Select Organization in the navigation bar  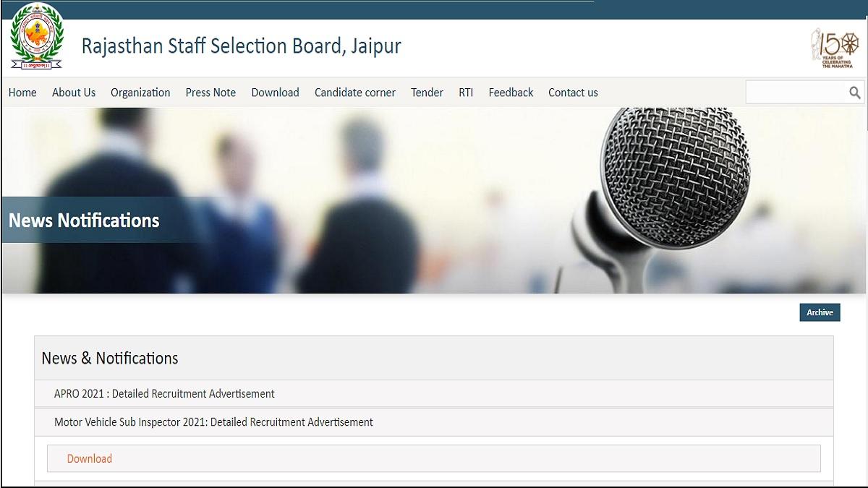pyautogui.click(x=140, y=93)
